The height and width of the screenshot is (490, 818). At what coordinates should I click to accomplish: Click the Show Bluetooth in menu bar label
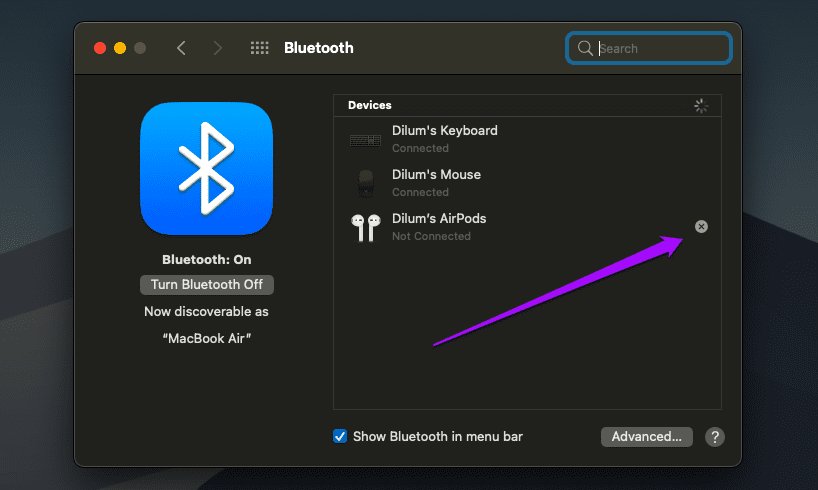(x=438, y=436)
